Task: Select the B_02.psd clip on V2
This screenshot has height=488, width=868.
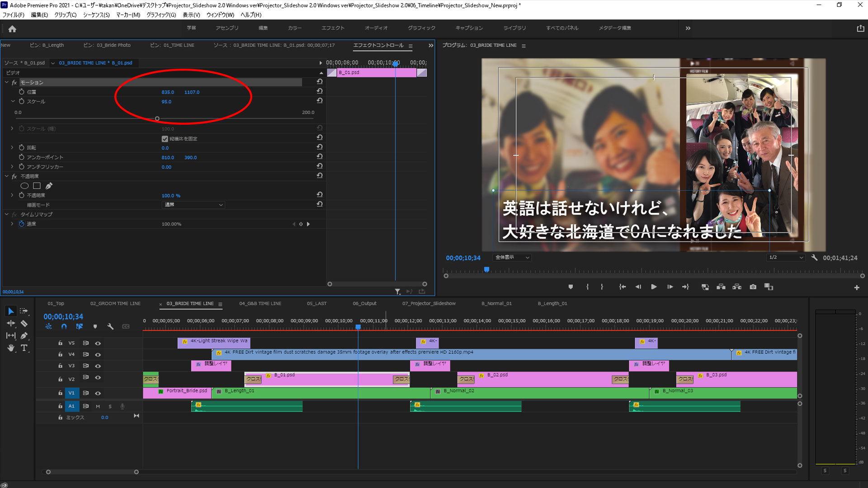Action: pos(542,379)
